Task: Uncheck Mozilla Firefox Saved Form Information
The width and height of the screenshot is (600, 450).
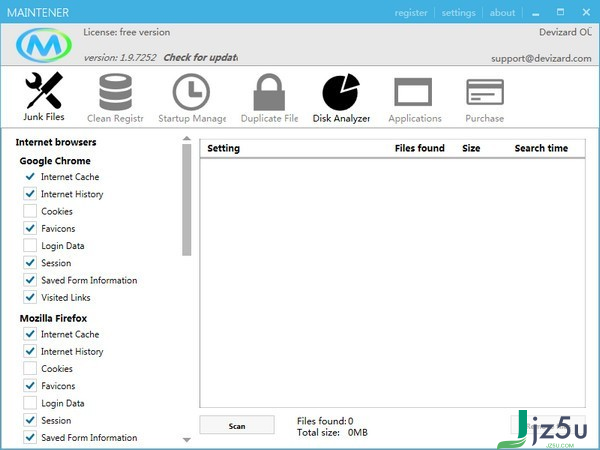Action: [x=30, y=437]
